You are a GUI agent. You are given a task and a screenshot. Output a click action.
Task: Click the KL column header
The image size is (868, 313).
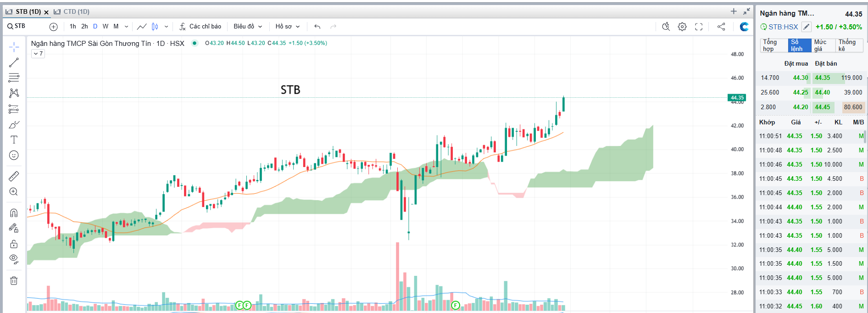[x=838, y=123]
